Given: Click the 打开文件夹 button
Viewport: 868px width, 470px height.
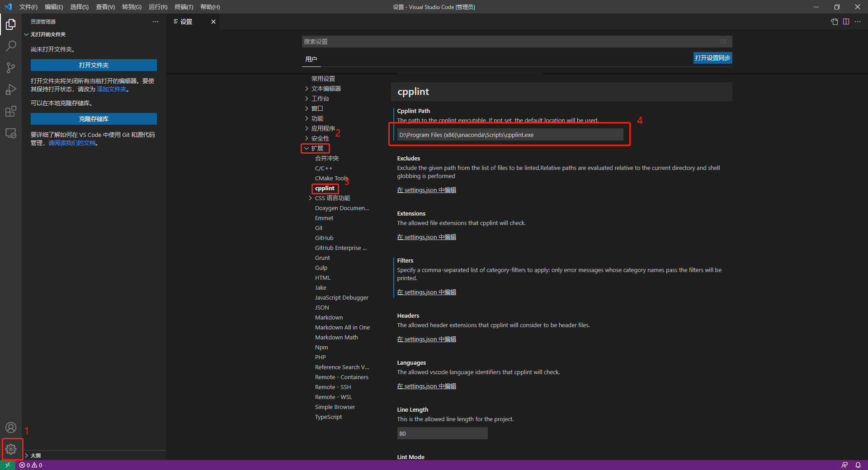Looking at the screenshot, I should point(94,65).
